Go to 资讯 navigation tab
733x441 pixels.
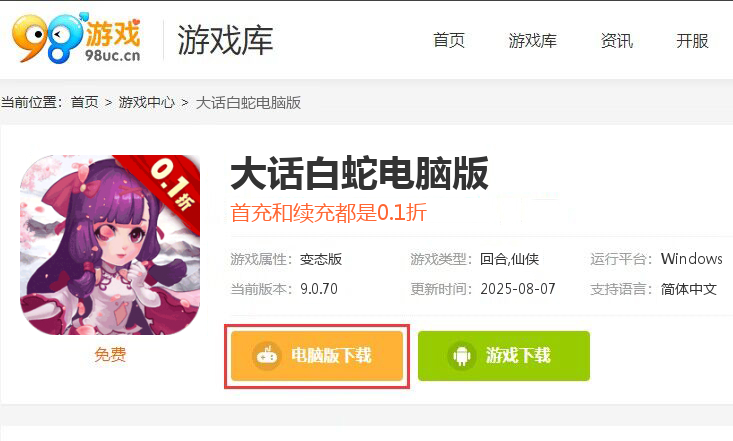point(617,41)
